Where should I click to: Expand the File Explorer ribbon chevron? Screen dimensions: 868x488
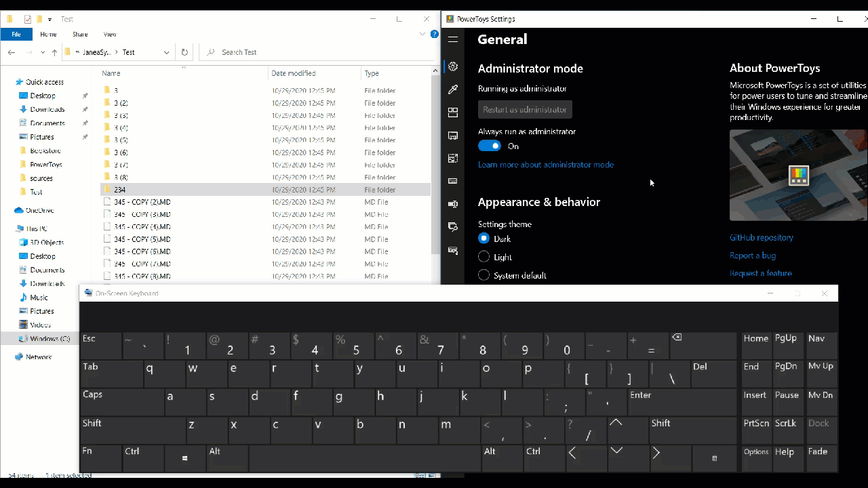click(x=422, y=34)
